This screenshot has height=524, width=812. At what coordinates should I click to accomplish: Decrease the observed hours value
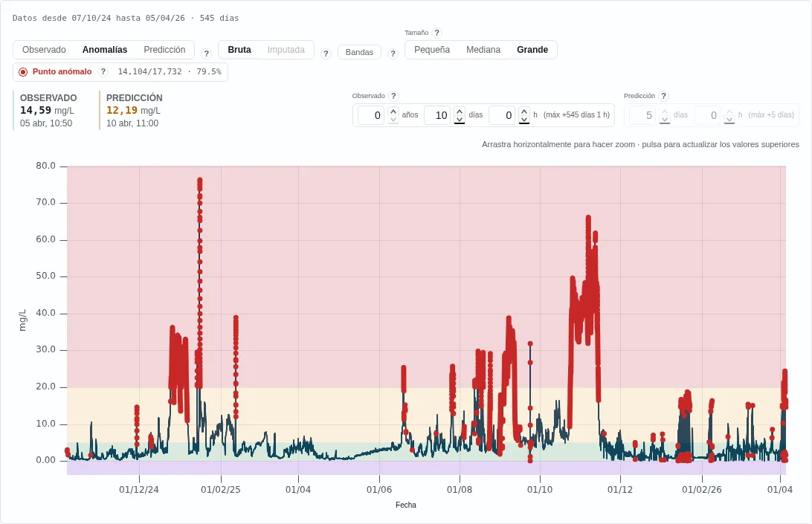[x=524, y=119]
